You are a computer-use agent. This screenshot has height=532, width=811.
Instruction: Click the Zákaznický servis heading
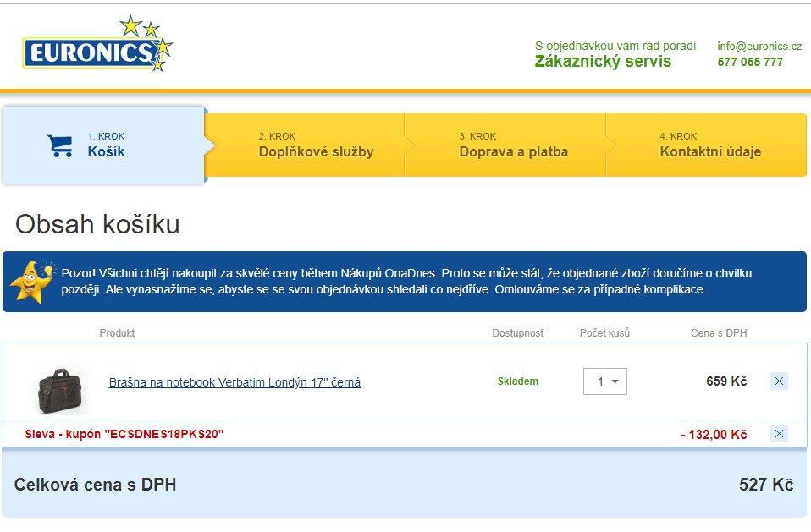(603, 62)
